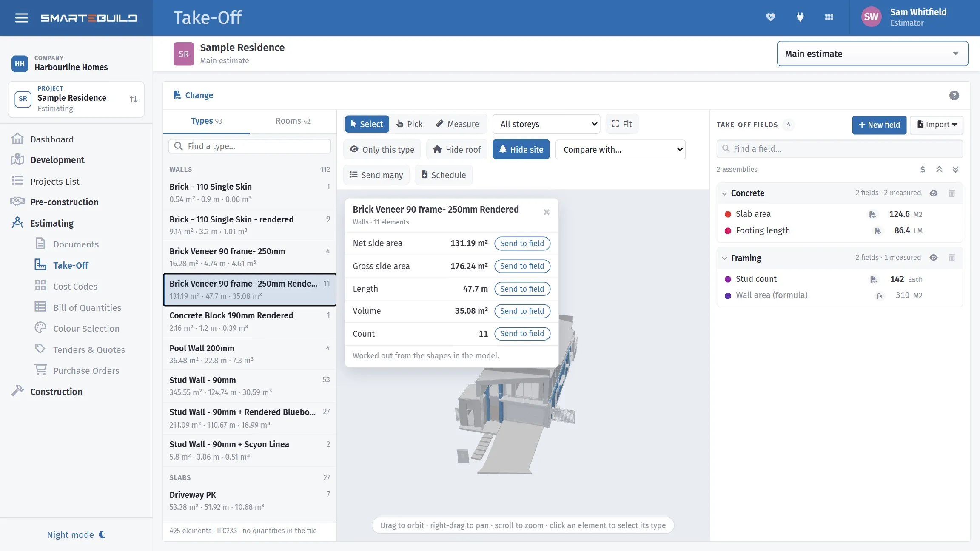This screenshot has height=551, width=980.
Task: Open the Main estimate dropdown
Action: pos(872,54)
